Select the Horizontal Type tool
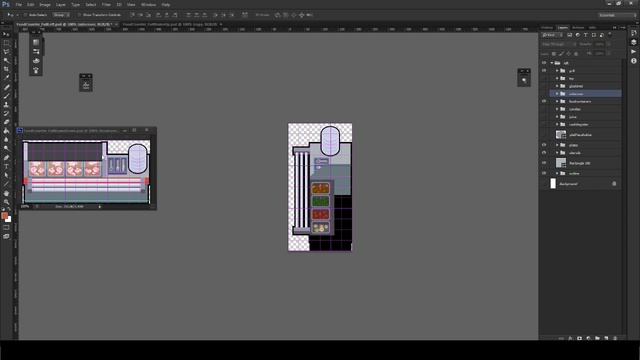640x360 pixels. tap(6, 167)
